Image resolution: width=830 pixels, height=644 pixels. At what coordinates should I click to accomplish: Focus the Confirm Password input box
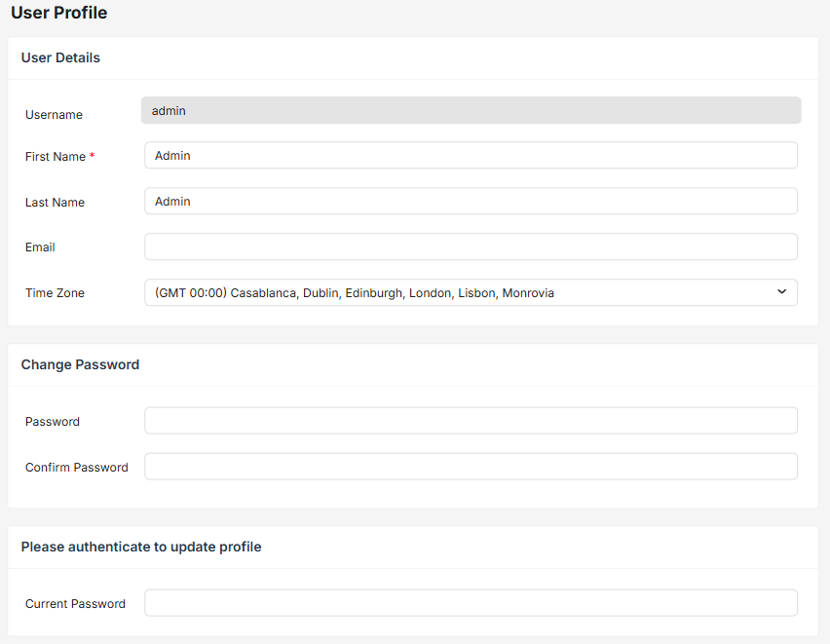click(471, 467)
